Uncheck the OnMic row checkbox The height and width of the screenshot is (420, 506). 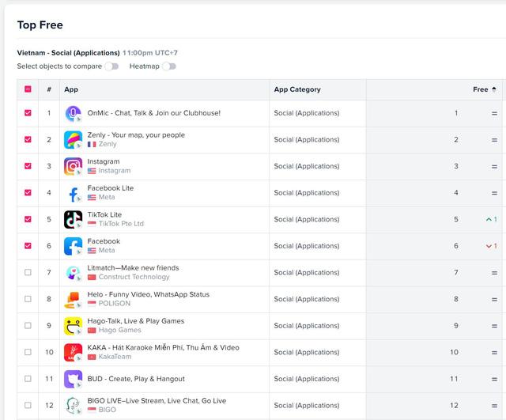coord(28,113)
